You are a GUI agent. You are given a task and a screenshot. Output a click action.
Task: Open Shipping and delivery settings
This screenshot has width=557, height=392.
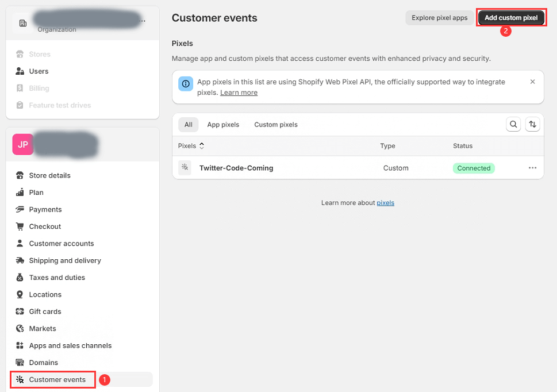(65, 260)
